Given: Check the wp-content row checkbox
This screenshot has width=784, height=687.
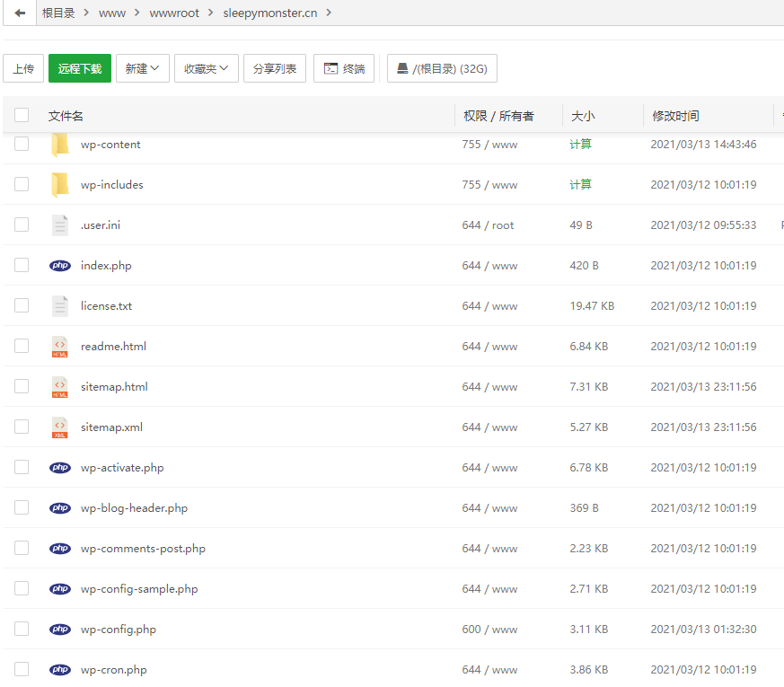Looking at the screenshot, I should (22, 144).
